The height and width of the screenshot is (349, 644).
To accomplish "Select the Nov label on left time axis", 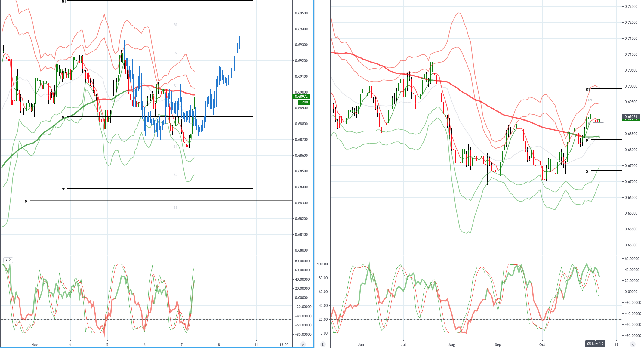I will point(35,345).
